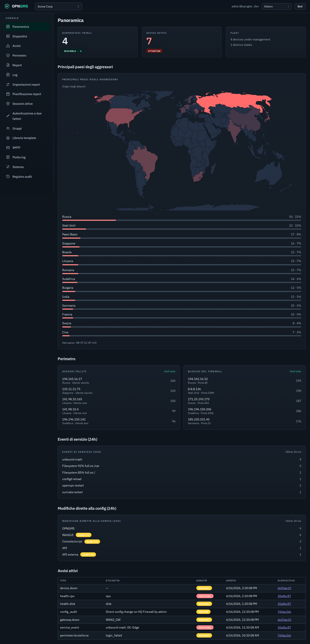Viewport: 310px width, 644px height.
Task: Click the Avvisi warning triangle icon
Action: [8, 46]
